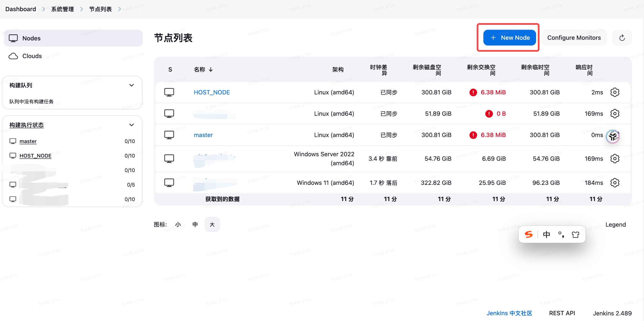
Task: Open the HOST_NODE node link
Action: (212, 92)
